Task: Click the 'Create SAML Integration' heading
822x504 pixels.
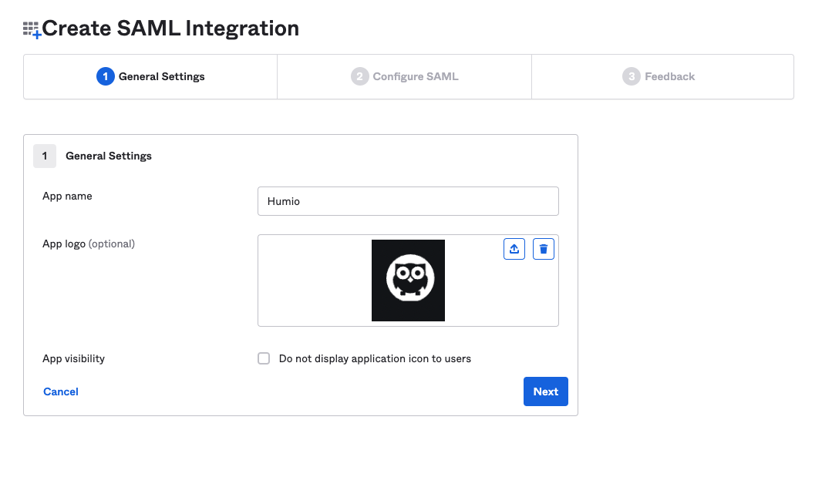Action: 171,29
